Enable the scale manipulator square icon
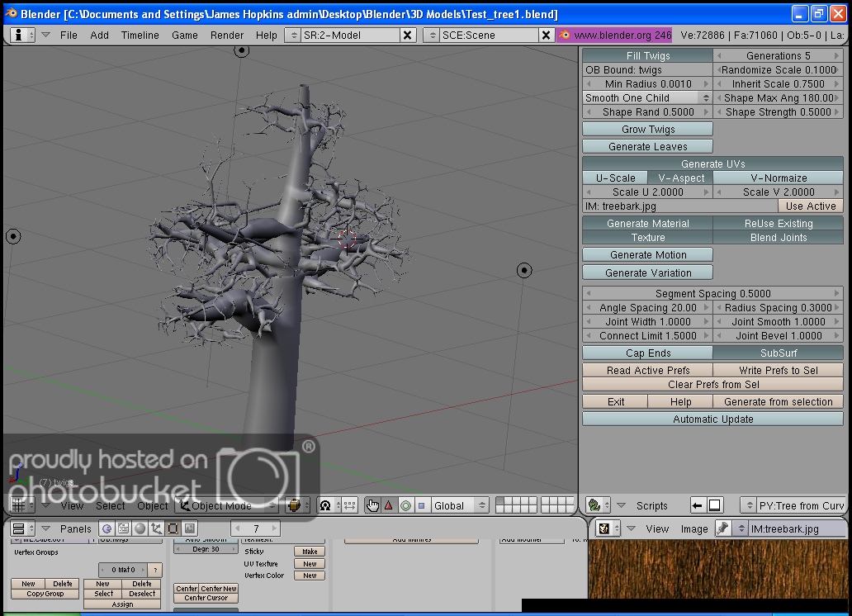Viewport: 852px width, 616px height. 422,505
